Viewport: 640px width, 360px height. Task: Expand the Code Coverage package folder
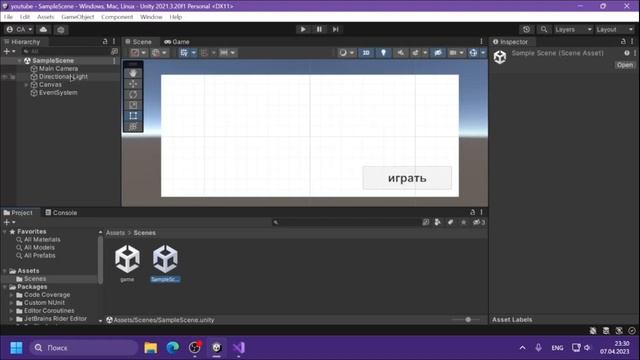[11, 295]
